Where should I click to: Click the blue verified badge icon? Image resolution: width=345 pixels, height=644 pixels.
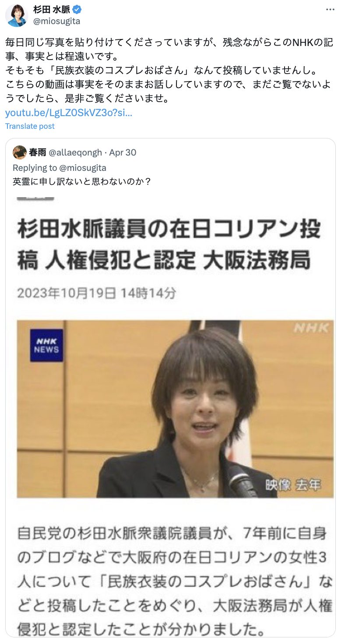[x=76, y=10]
